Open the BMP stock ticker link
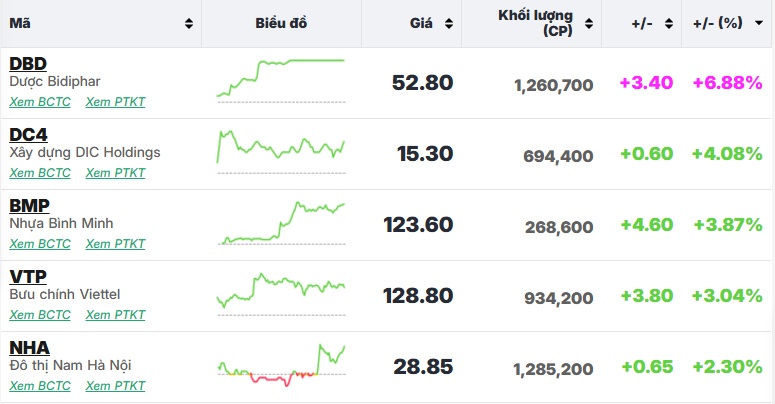The image size is (775, 404). [x=29, y=206]
